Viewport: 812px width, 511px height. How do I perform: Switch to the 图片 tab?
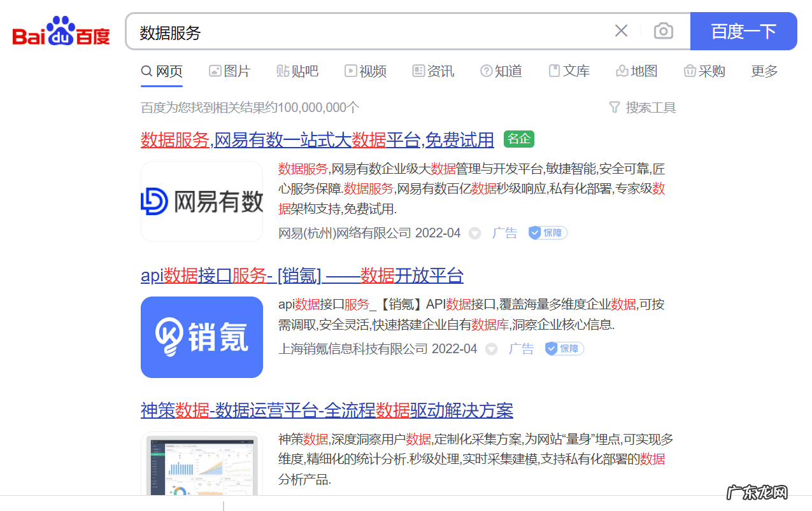tap(230, 71)
